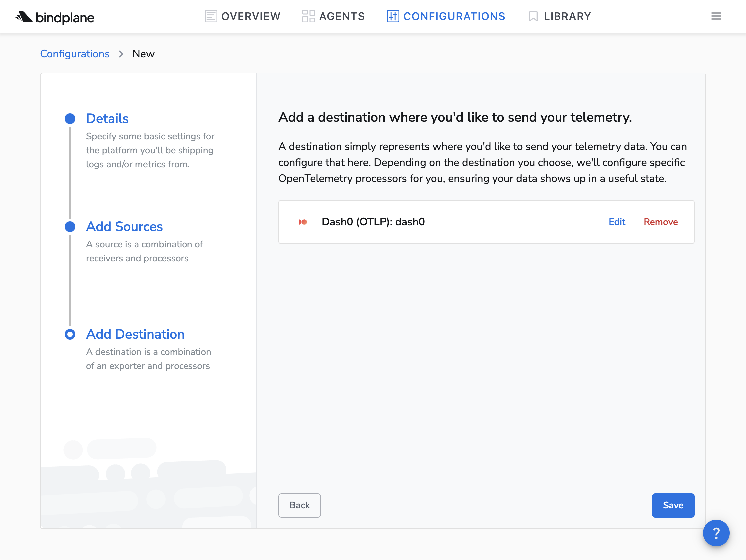Open the Overview tab
This screenshot has width=746, height=560.
coord(242,16)
